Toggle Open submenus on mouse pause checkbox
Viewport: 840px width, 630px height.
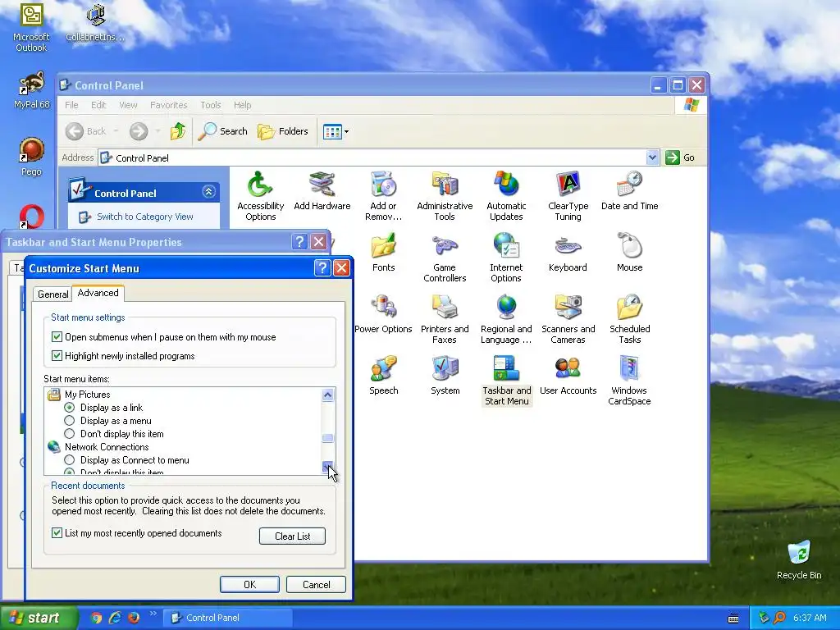[x=57, y=337]
